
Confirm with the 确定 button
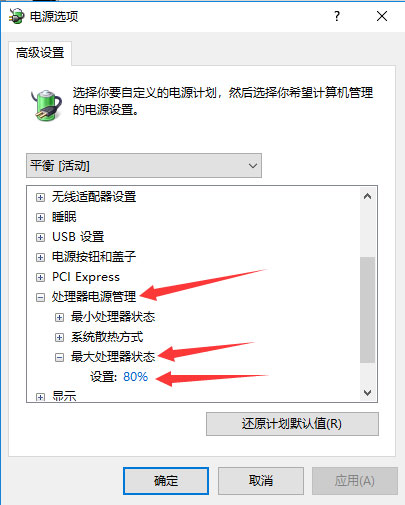pyautogui.click(x=166, y=481)
